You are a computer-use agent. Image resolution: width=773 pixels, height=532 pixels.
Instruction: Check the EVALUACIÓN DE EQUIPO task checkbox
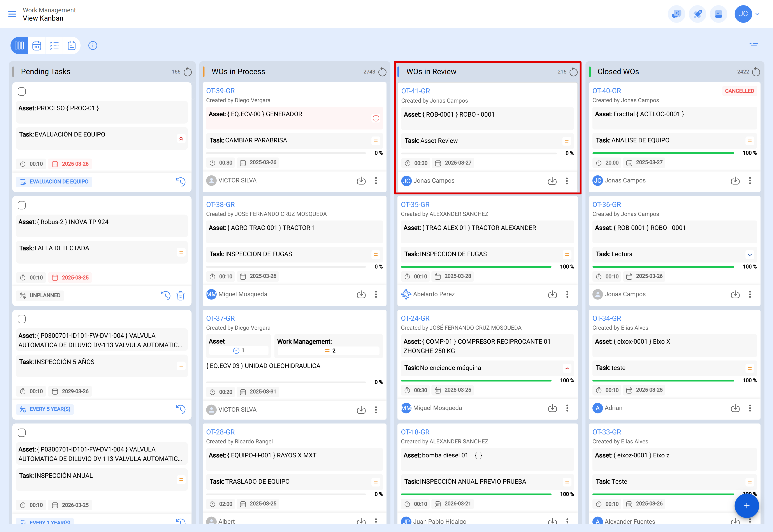click(x=22, y=91)
